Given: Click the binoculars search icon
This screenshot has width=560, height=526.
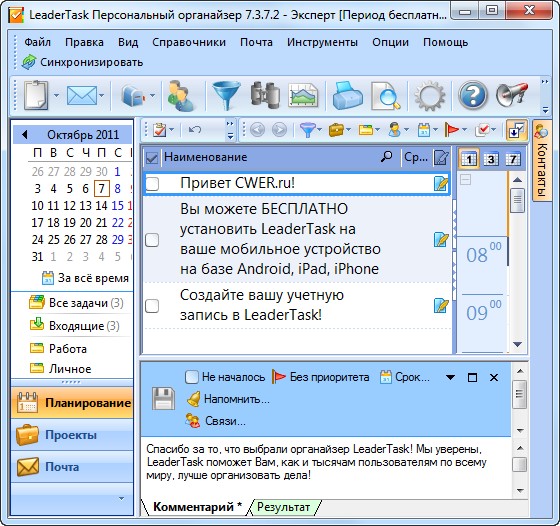Looking at the screenshot, I should 265,95.
